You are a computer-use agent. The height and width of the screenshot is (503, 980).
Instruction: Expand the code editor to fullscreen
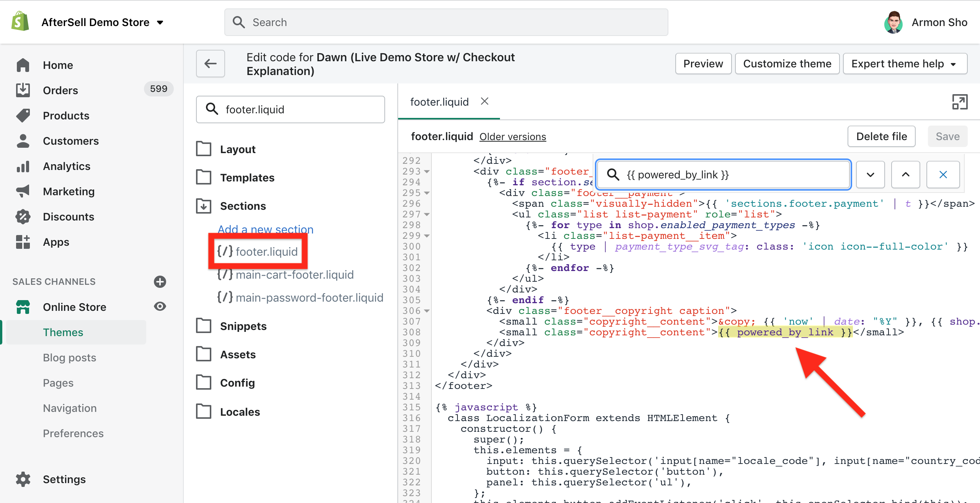[960, 102]
